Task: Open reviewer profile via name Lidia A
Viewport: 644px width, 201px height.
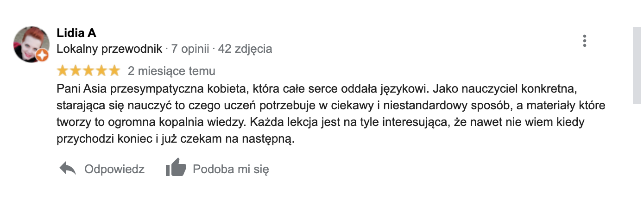Action: (76, 33)
